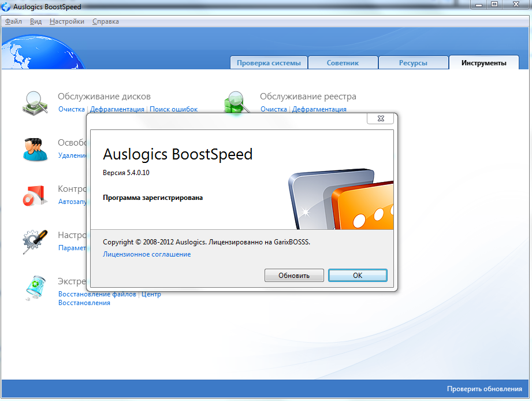The image size is (532, 401).
Task: Click the Поиск ошибок link
Action: click(174, 109)
